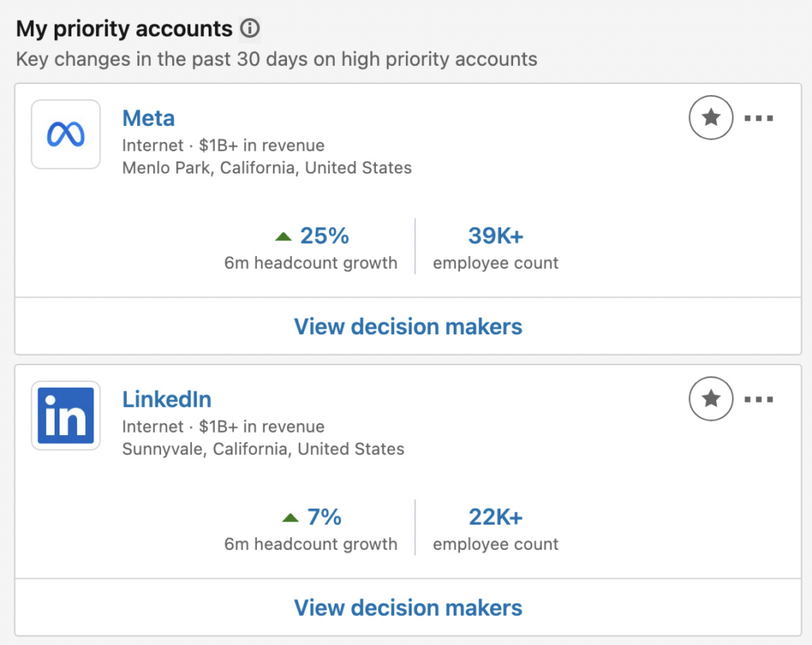
Task: View decision makers for Meta
Action: [408, 326]
